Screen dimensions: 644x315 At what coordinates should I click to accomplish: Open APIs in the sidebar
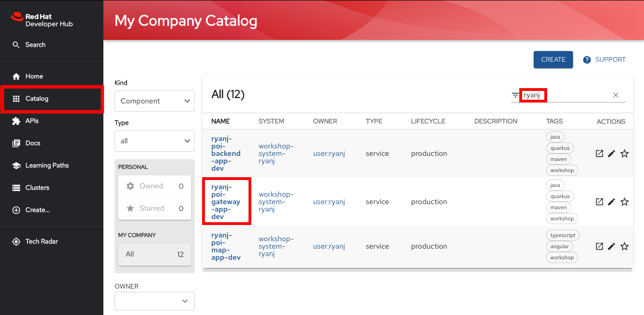tap(51, 121)
